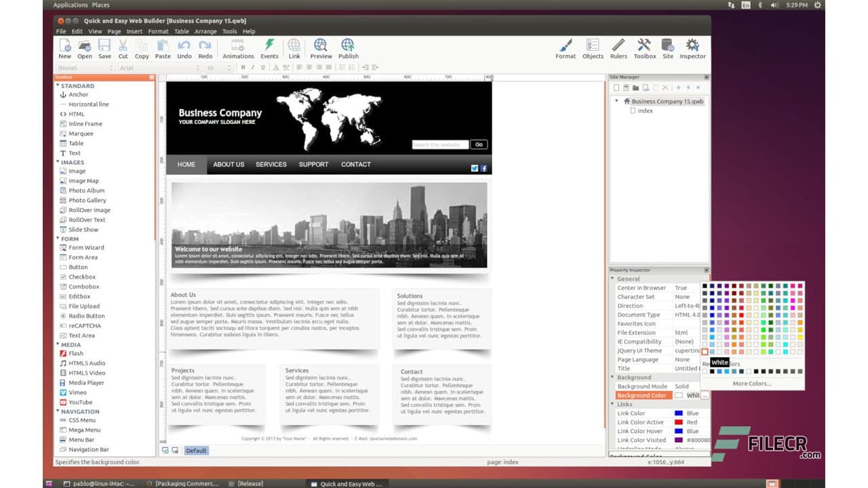The height and width of the screenshot is (488, 868).
Task: Select the Animations tool in the toolbar
Action: tap(238, 47)
